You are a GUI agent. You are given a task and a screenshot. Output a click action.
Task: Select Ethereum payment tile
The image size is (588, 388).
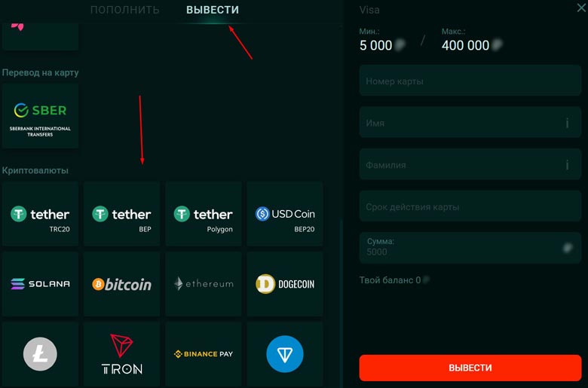point(204,284)
